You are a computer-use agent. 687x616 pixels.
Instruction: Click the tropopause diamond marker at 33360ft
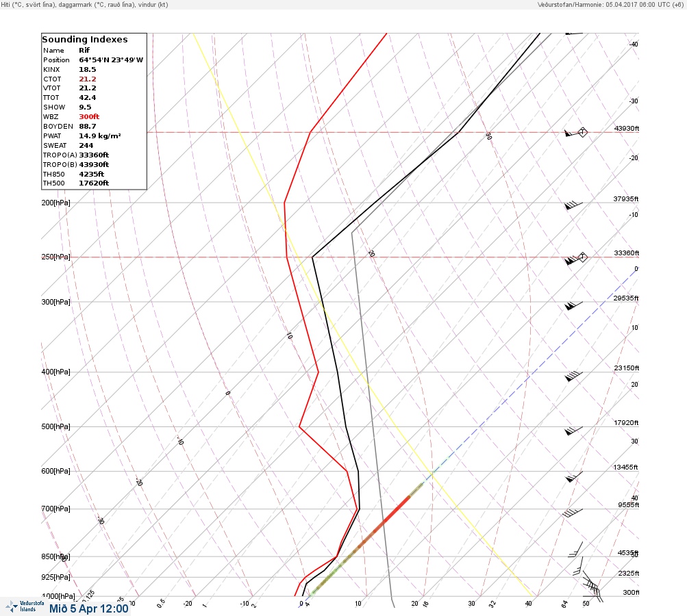(x=582, y=257)
